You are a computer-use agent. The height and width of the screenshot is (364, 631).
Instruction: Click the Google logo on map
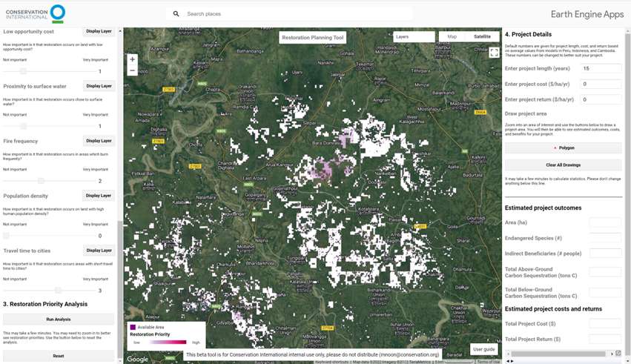(138, 359)
